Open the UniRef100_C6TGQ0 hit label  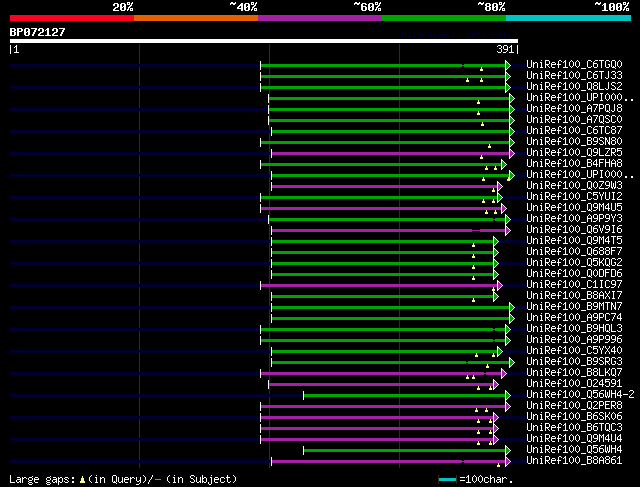(574, 64)
